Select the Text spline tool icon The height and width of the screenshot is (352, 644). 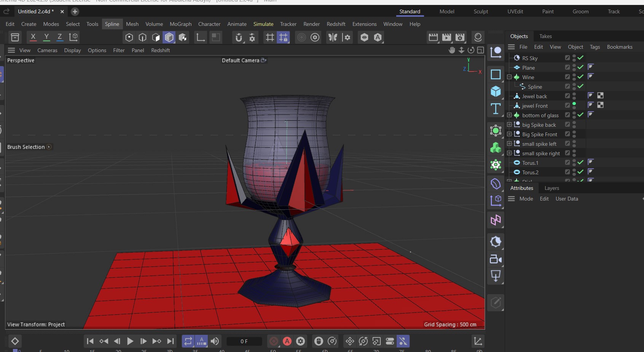click(496, 109)
